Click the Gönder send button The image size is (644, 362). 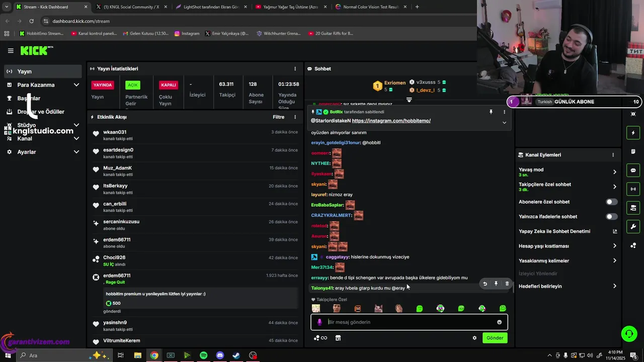pos(495,338)
